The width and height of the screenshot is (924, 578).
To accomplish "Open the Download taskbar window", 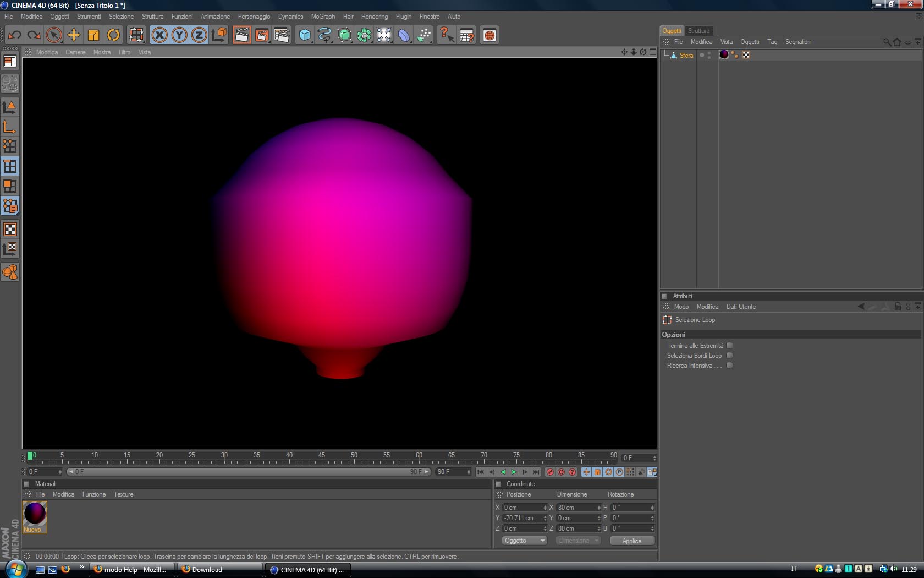I will (x=219, y=570).
